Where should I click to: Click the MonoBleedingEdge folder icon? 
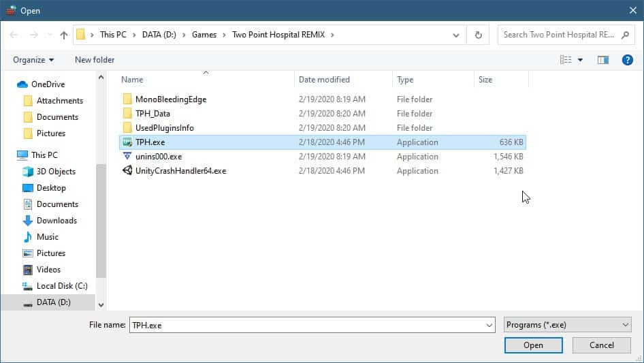pos(127,99)
